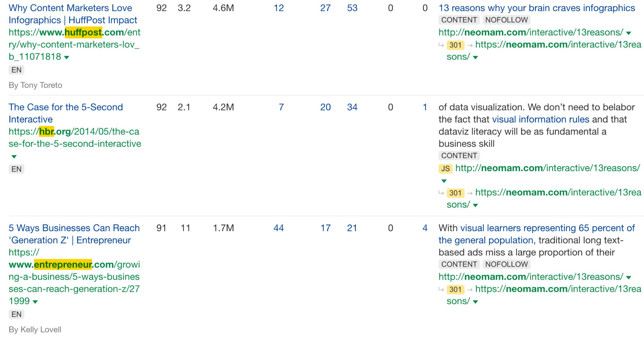Screen dimensions: 644x339
Task: Click 'visual information rules' anchor text link
Action: tap(540, 119)
